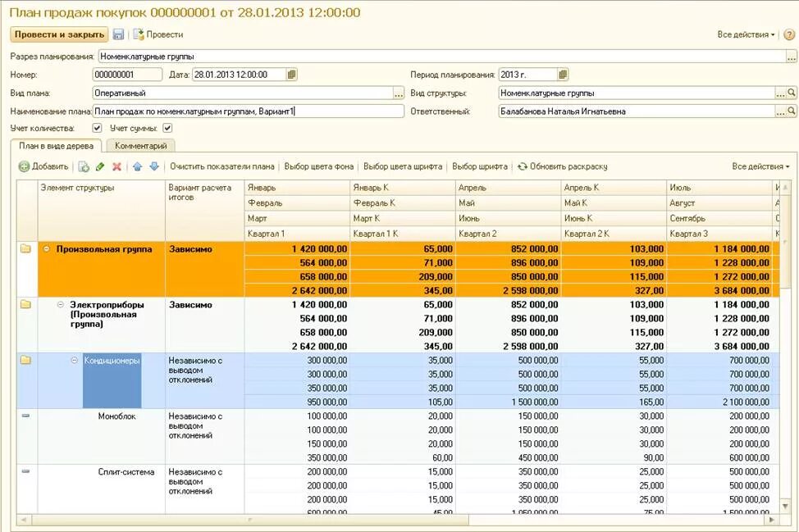799x532 pixels.
Task: Click the Провести post document button
Action: coord(158,34)
